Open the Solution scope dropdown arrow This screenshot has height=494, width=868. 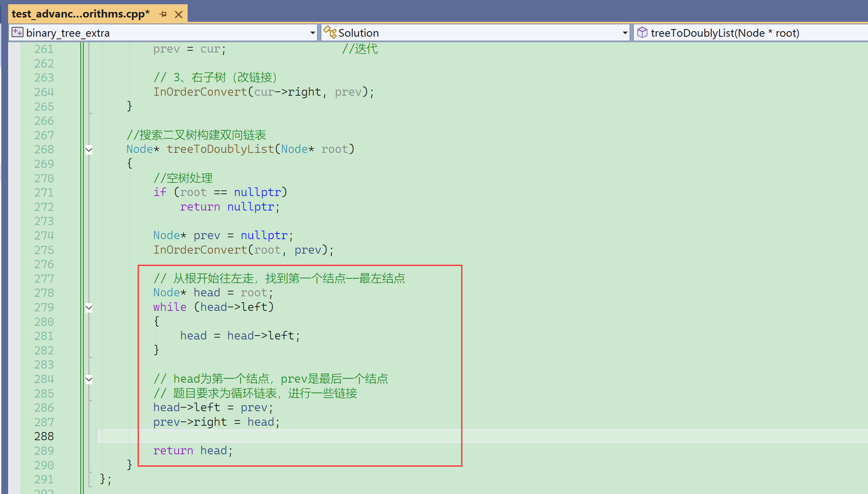(x=625, y=33)
